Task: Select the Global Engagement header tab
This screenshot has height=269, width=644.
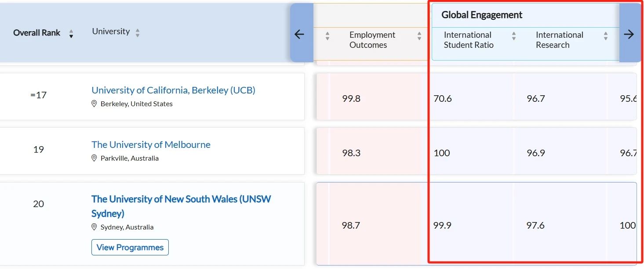Action: pos(481,15)
